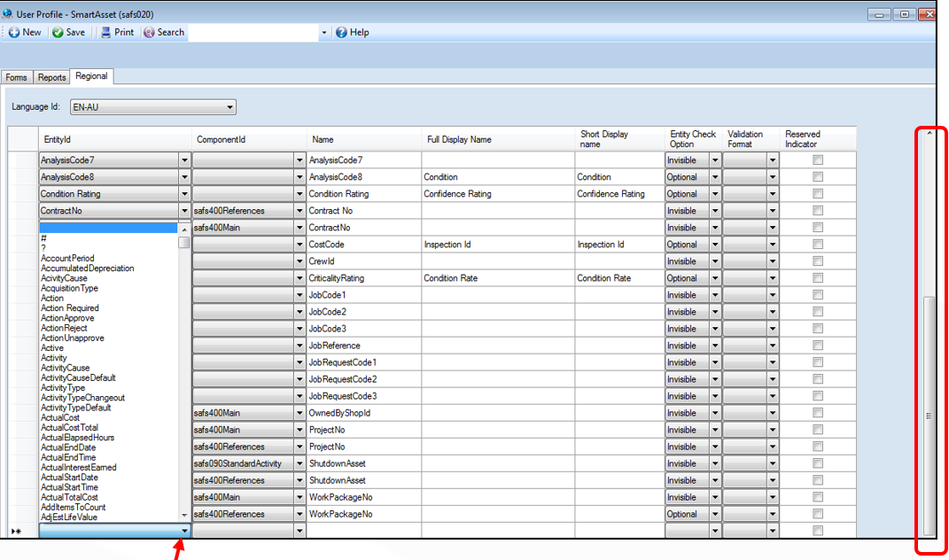Click the Full Display Name cell Condition Rate
The height and width of the screenshot is (560, 949).
click(498, 278)
